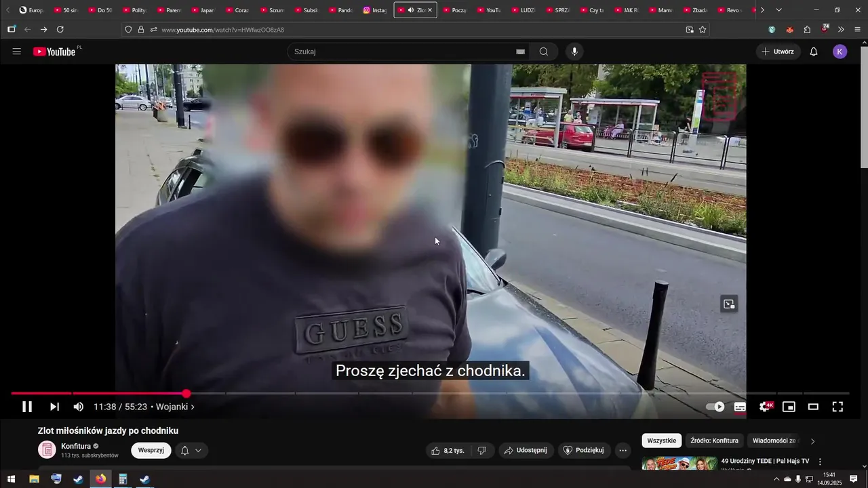Expand more toolbar tools chevron
The image size is (868, 488).
click(841, 30)
